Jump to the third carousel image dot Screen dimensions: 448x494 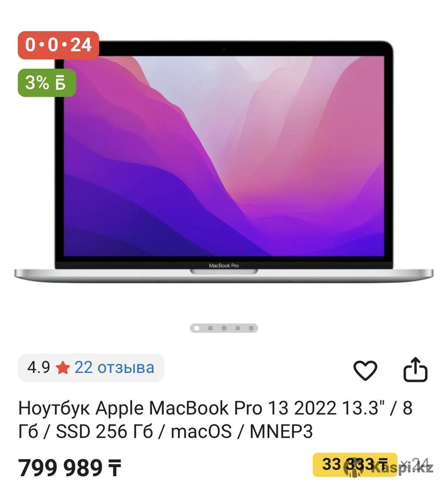[224, 328]
